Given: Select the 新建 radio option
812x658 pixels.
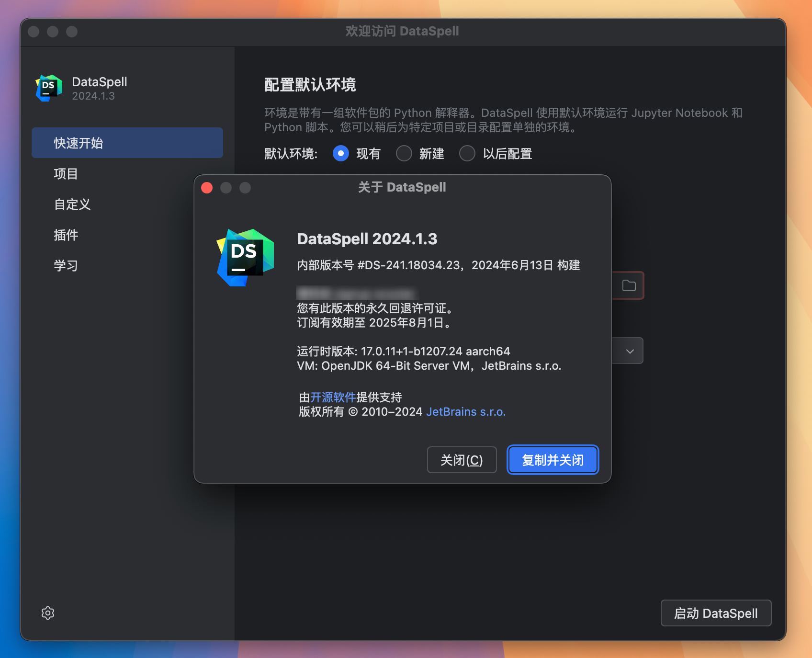Looking at the screenshot, I should point(404,154).
